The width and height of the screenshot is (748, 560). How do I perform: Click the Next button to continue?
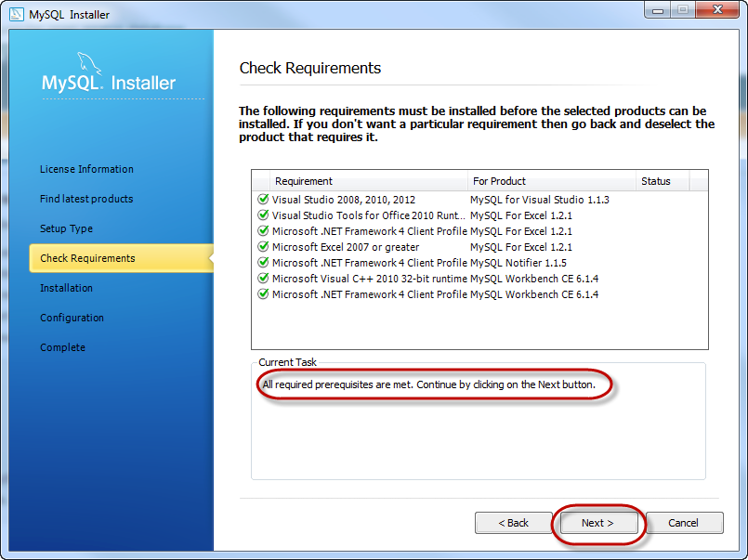(x=597, y=523)
